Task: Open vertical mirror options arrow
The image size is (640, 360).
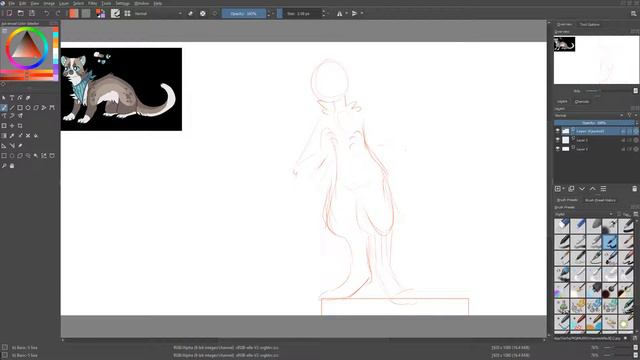Action: [x=362, y=13]
